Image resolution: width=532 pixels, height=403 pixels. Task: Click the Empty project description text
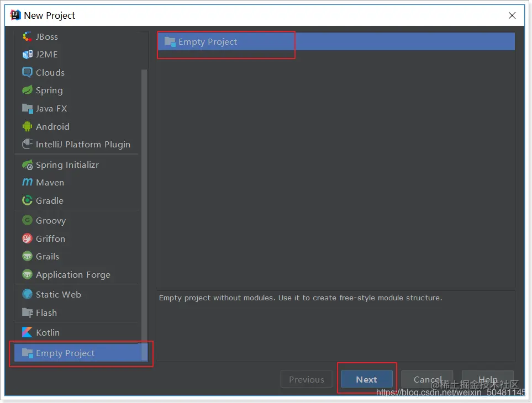[x=301, y=298]
